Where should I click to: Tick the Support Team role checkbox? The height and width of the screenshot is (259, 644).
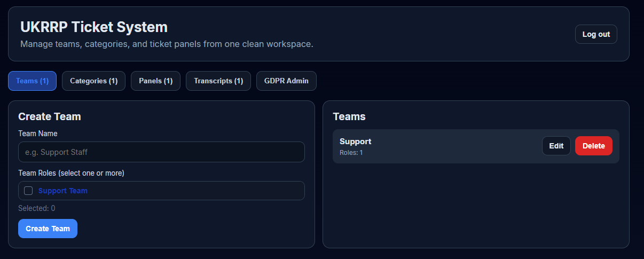(x=28, y=191)
